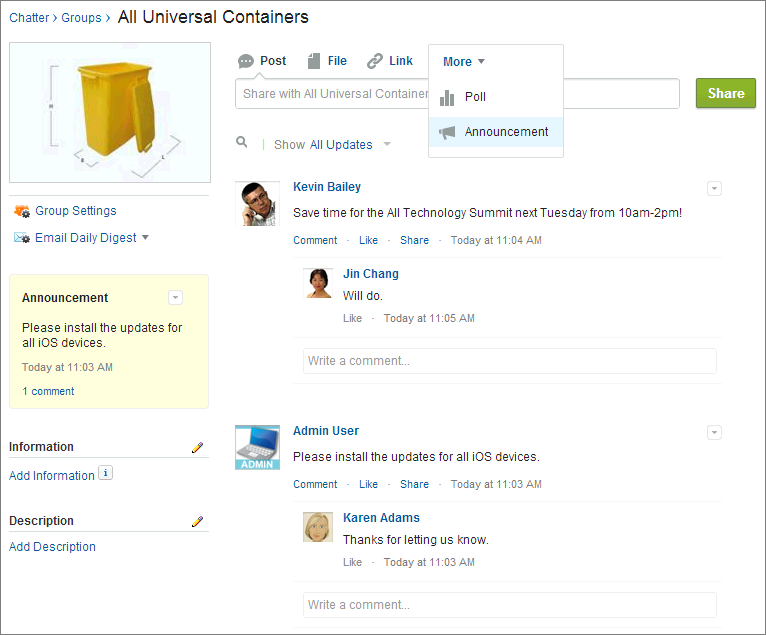The width and height of the screenshot is (766, 635).
Task: Open the Announcement box dropdown arrow
Action: [175, 298]
